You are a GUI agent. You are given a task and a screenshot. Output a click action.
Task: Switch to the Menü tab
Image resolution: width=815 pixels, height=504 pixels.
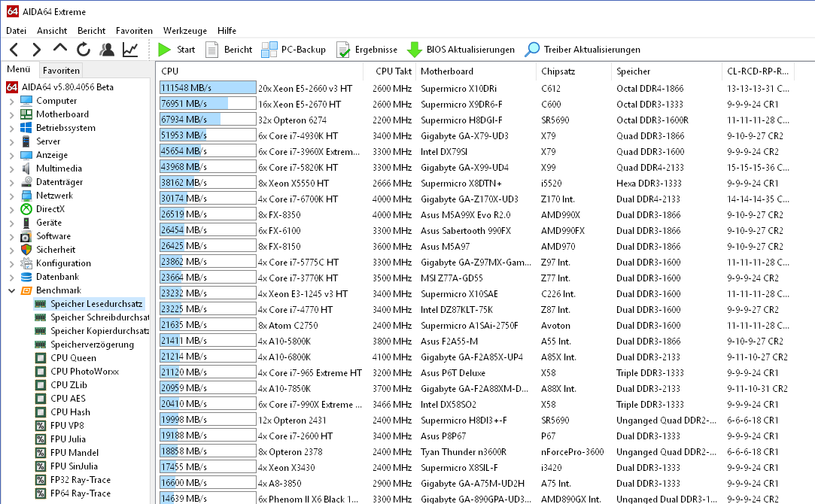click(19, 69)
